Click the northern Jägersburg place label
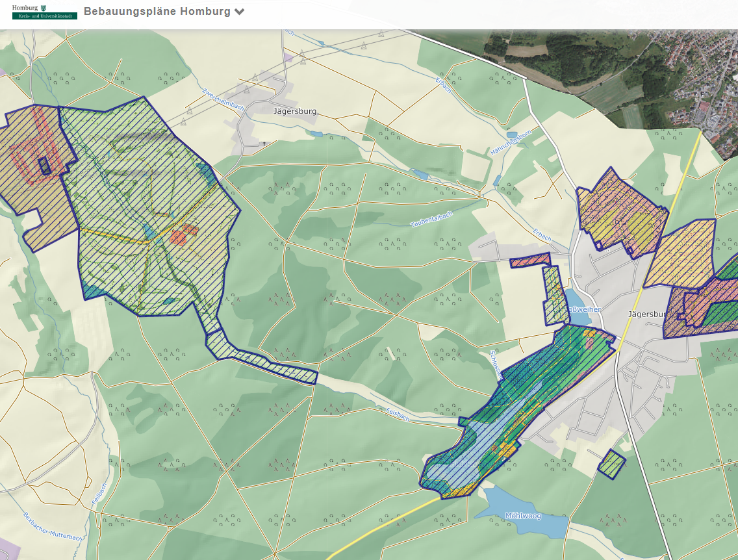The width and height of the screenshot is (738, 560). pos(294,111)
